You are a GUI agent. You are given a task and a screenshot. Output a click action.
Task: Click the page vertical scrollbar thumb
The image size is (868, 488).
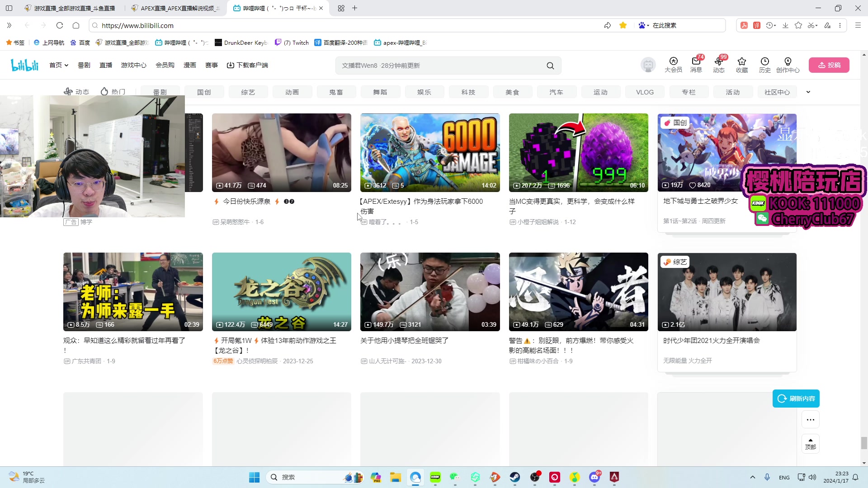(864, 443)
